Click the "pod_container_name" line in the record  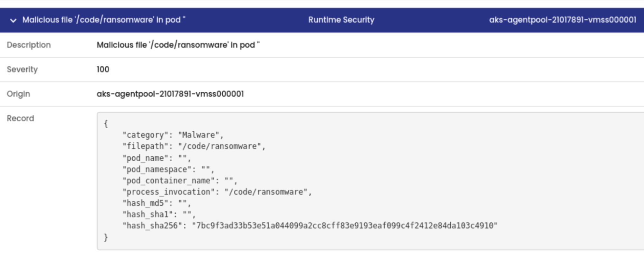click(180, 181)
